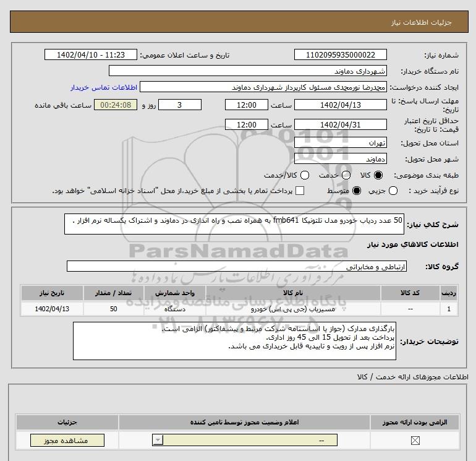Image resolution: width=476 pixels, height=461 pixels.
Task: Click the row number cell 1
Action: click(449, 309)
